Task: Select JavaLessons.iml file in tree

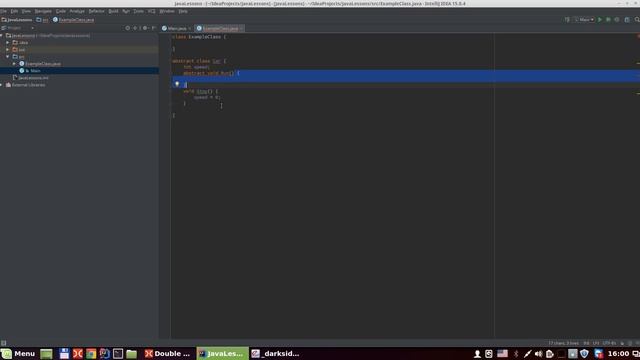Action: [x=79, y=78]
